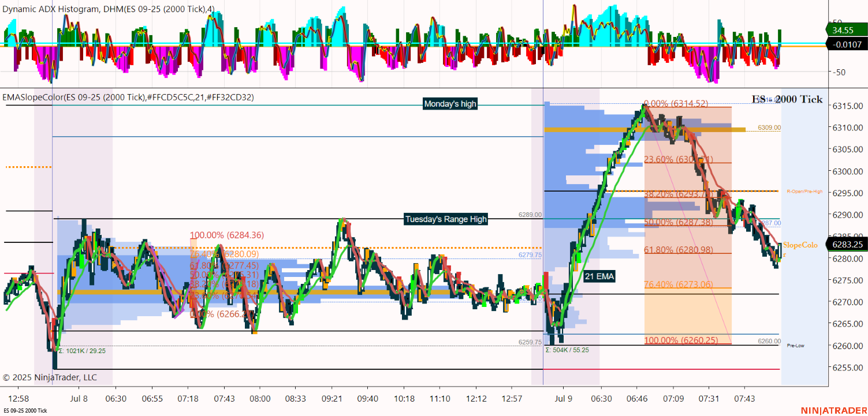Click the 08:00 time axis label
Image resolution: width=868 pixels, height=416 pixels.
[x=260, y=399]
